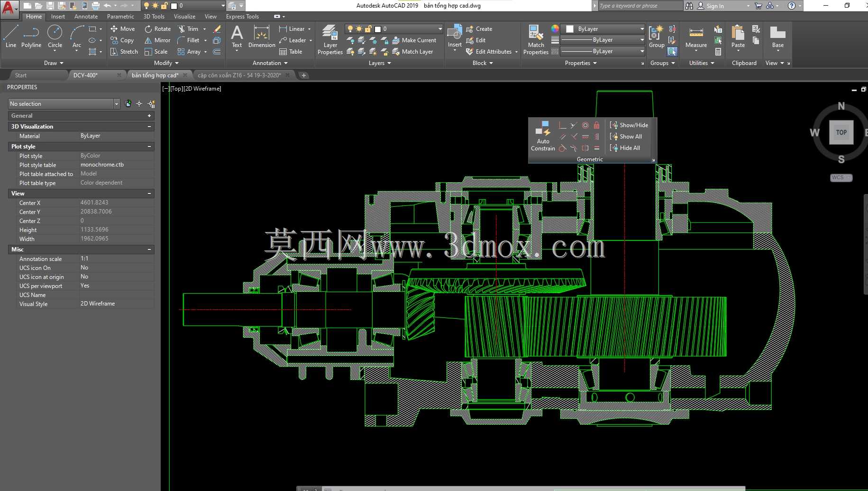
Task: Select the Line drawing tool
Action: [10, 37]
